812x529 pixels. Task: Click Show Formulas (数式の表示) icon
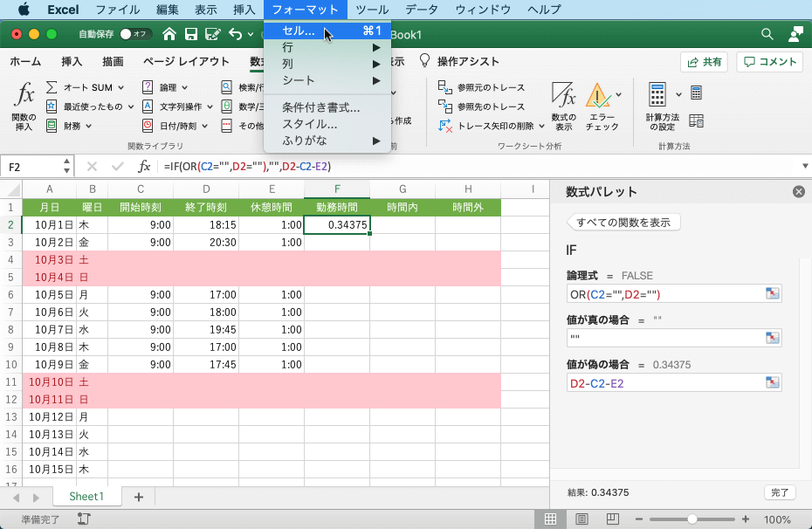[563, 96]
